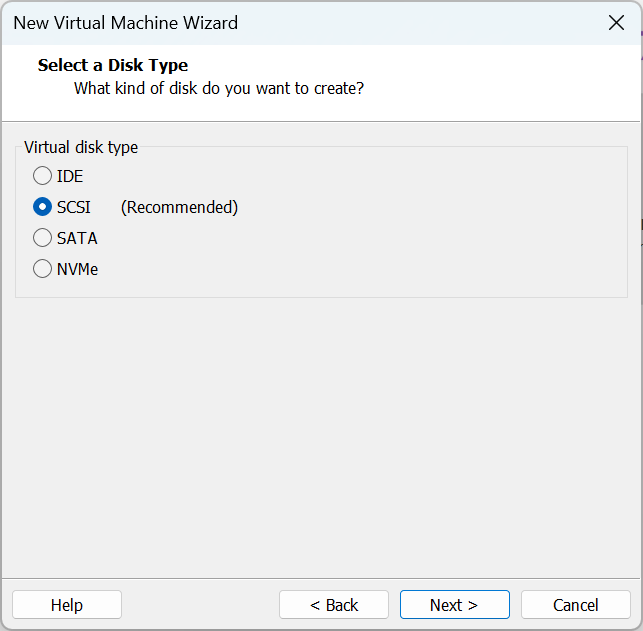Cancel the New Virtual Machine Wizard
Viewport: 643px width, 631px height.
tap(576, 605)
